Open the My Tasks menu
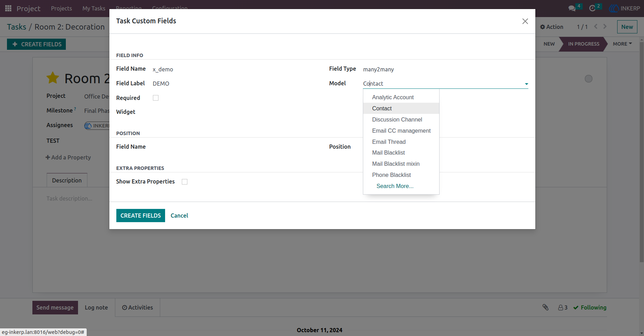The height and width of the screenshot is (336, 644). pos(94,8)
